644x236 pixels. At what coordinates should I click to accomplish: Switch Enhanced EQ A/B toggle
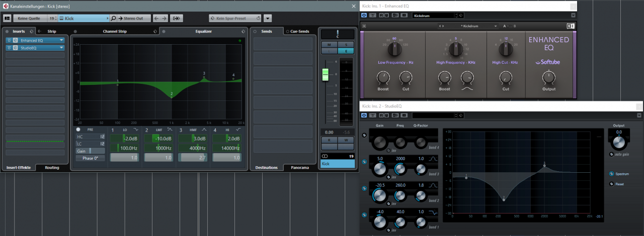tap(510, 26)
